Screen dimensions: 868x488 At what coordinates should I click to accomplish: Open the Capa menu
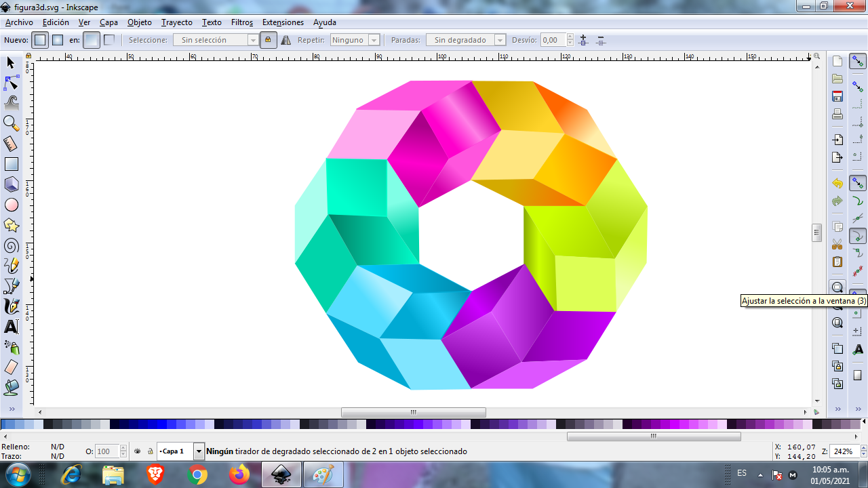point(108,22)
